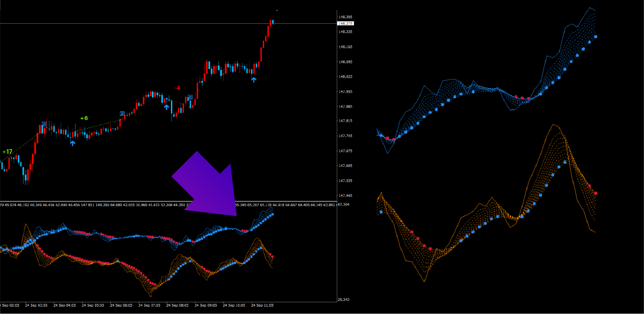Click the 24 Sep 03:05 time label
Image resolution: width=644 pixels, height=314 pixels.
tap(36, 305)
